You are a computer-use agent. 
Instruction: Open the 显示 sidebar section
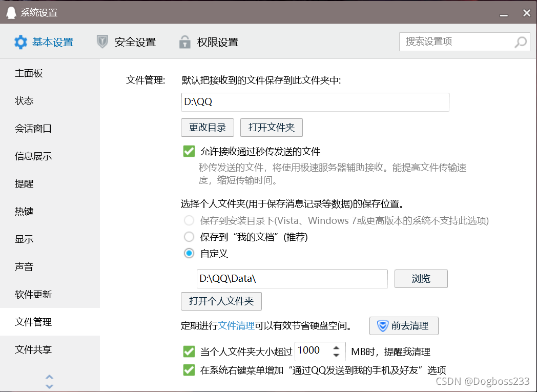click(x=50, y=239)
